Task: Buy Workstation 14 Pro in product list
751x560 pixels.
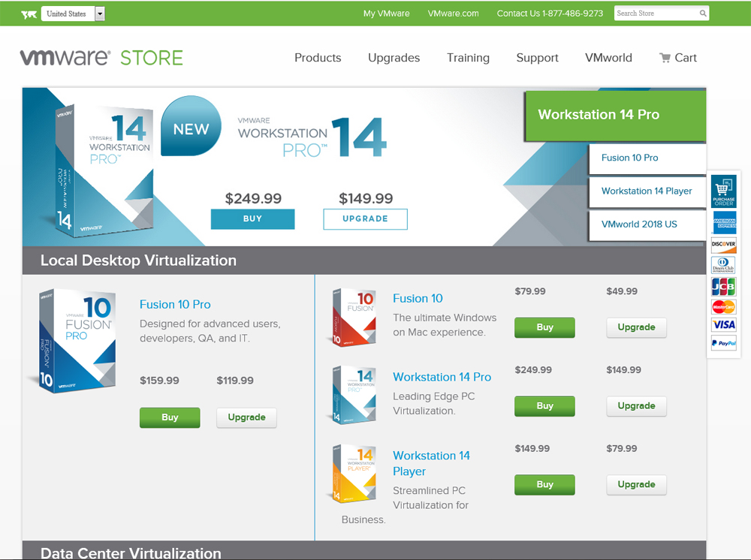Action: click(x=544, y=406)
